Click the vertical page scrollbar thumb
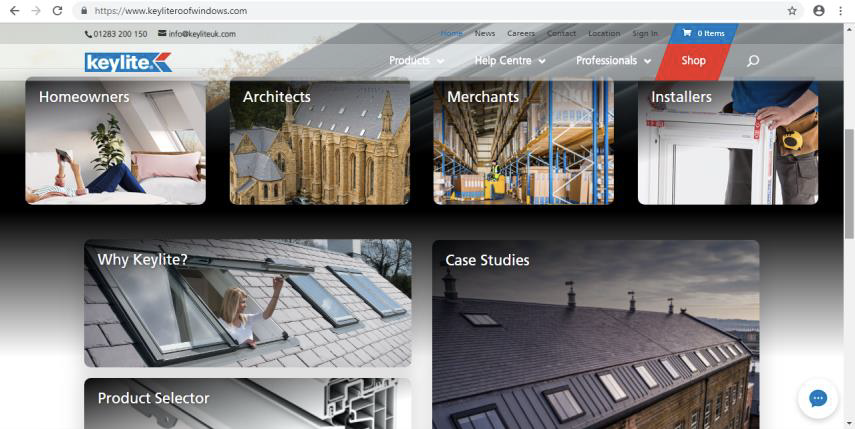The width and height of the screenshot is (855, 429). [x=850, y=183]
